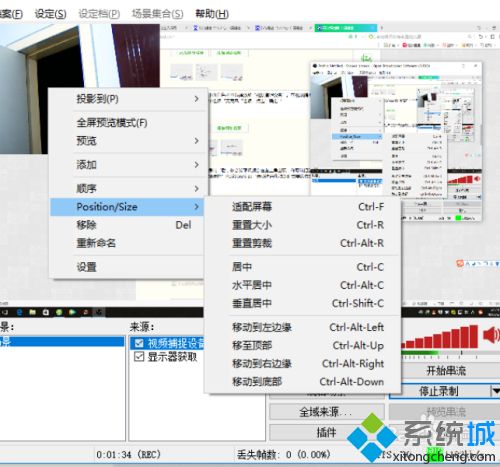Choose 重新命名 in the context menu
This screenshot has width=500, height=467.
(x=127, y=243)
